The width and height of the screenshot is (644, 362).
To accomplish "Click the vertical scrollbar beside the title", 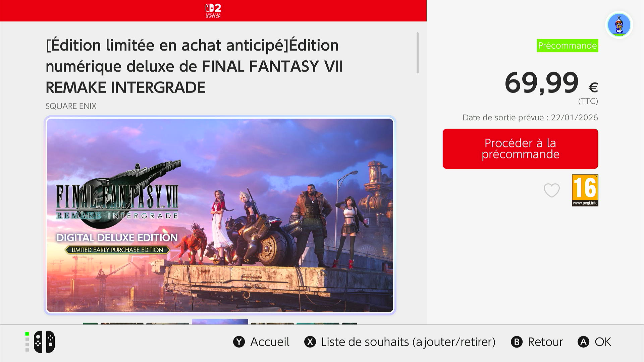I will (418, 53).
